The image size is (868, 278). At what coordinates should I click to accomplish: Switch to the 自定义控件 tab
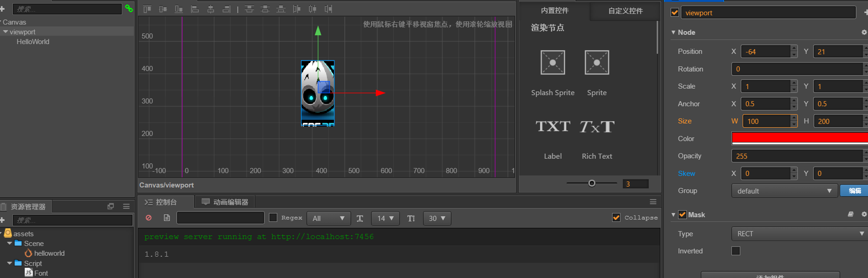coord(626,11)
